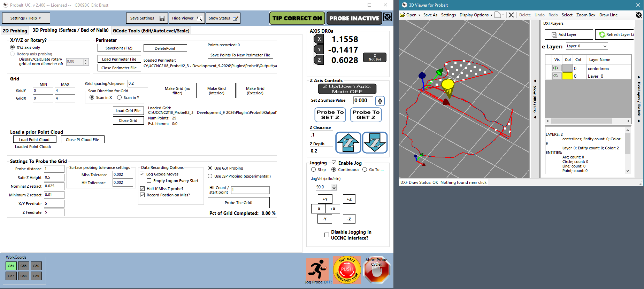Click Zoom Box in 3D Viewer menu
The image size is (644, 289).
click(586, 15)
